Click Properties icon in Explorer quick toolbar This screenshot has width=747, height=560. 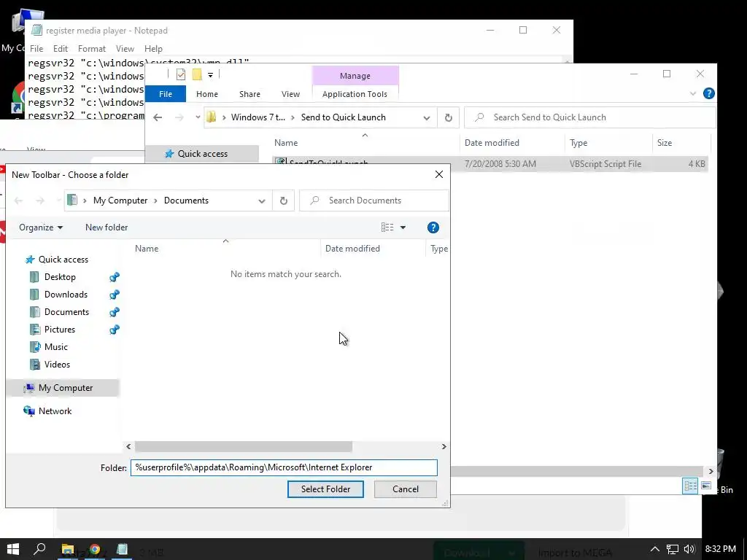[x=181, y=75]
